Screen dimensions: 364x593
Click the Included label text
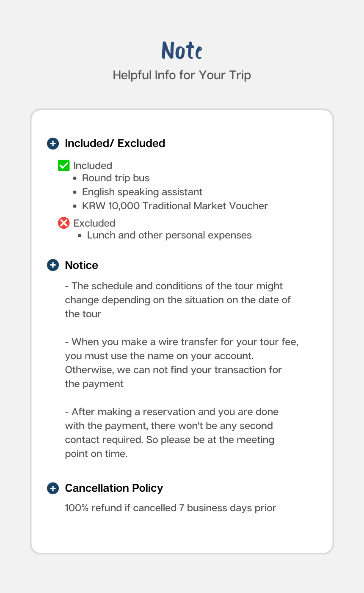pyautogui.click(x=93, y=166)
